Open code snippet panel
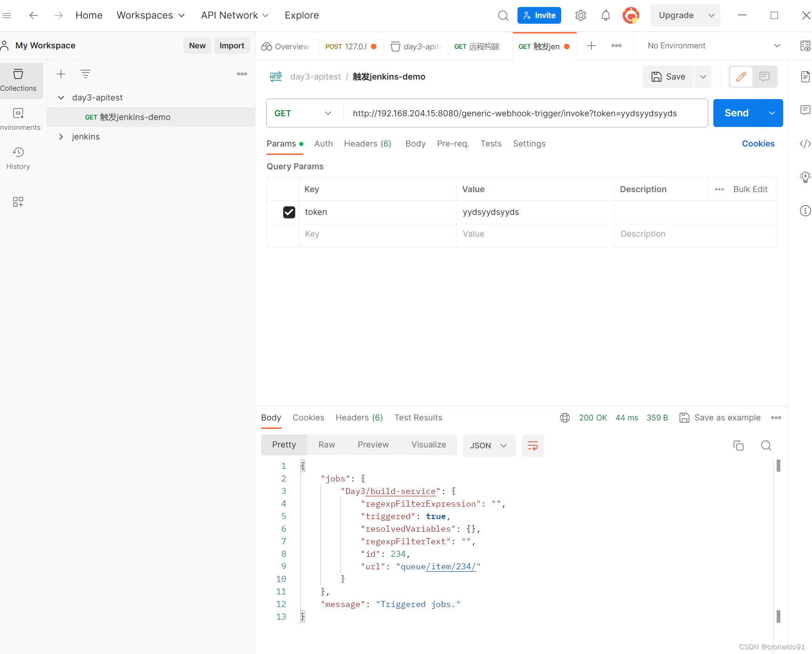 pyautogui.click(x=805, y=144)
